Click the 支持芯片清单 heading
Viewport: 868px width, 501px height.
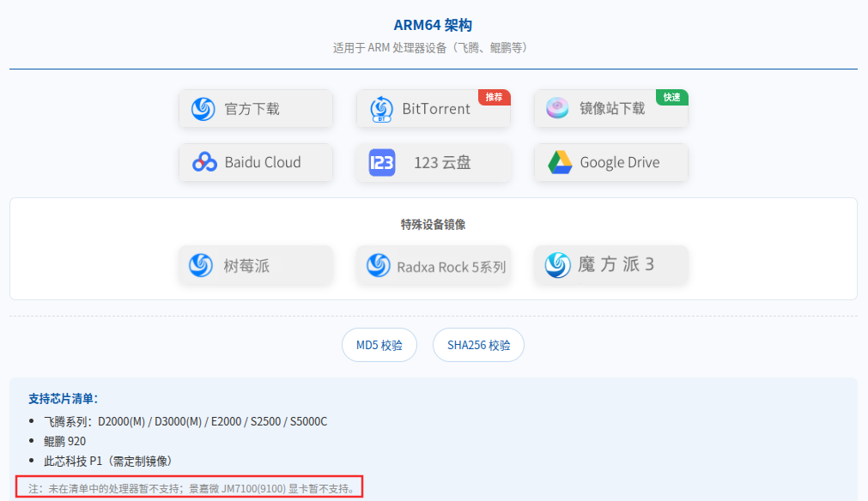(64, 399)
